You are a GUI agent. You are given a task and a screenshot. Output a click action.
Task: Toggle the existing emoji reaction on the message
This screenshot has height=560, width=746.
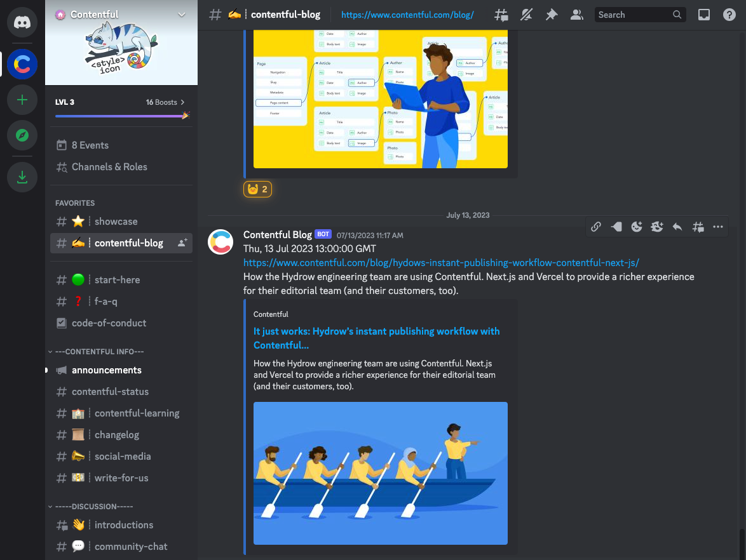[x=257, y=189]
